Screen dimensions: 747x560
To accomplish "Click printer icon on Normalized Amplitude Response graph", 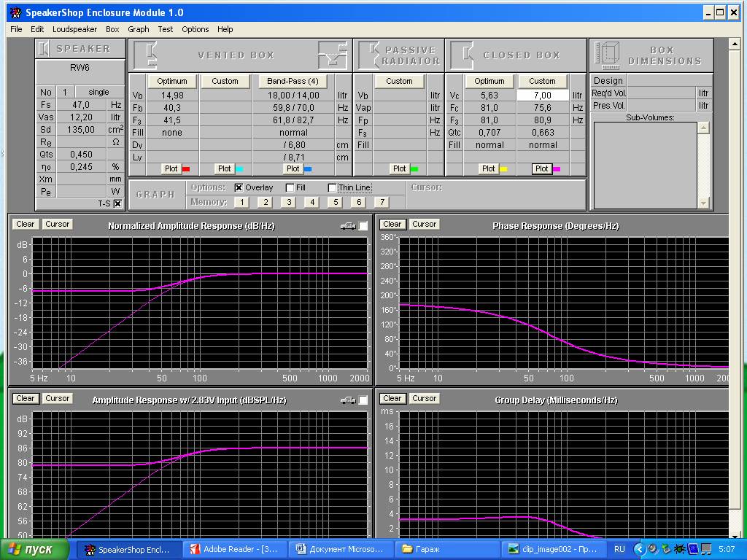I will [348, 226].
